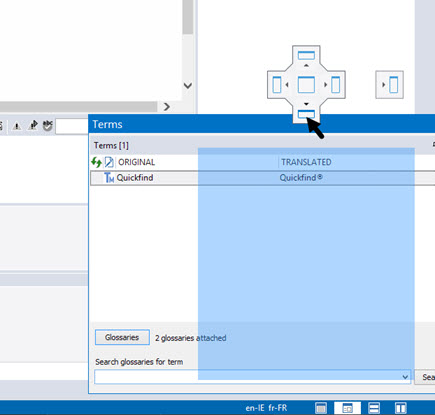Select the top docking guide target

pyautogui.click(x=306, y=55)
